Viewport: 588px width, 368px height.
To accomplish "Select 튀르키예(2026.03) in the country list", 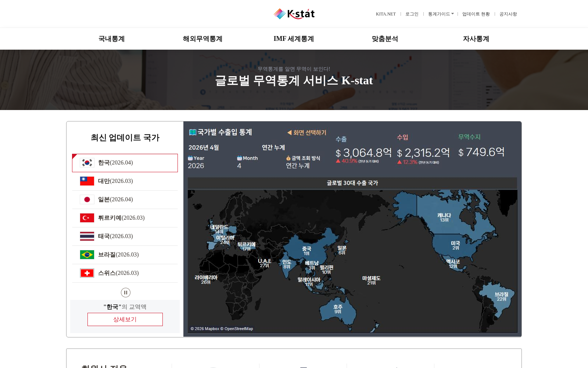I will pyautogui.click(x=125, y=218).
